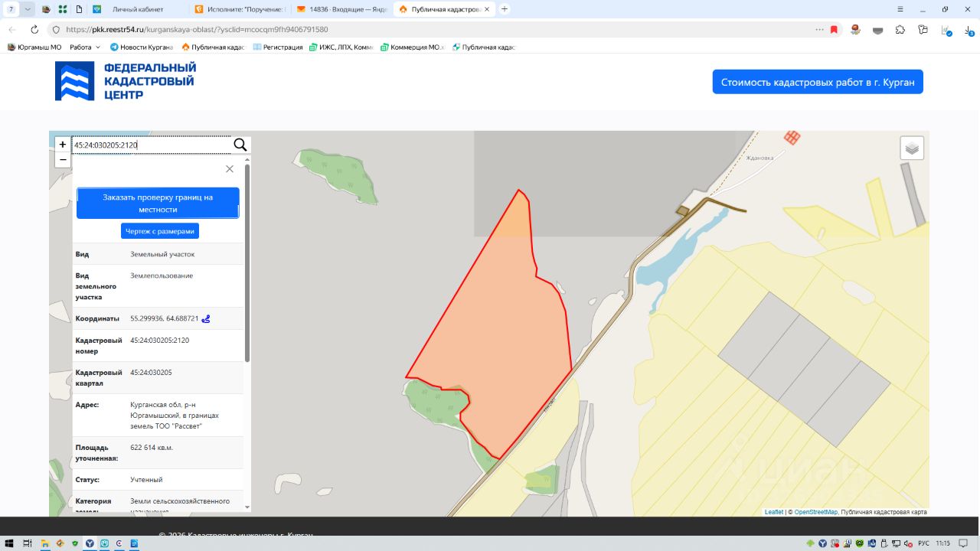Expand the Работа bookmarks folder

[85, 47]
